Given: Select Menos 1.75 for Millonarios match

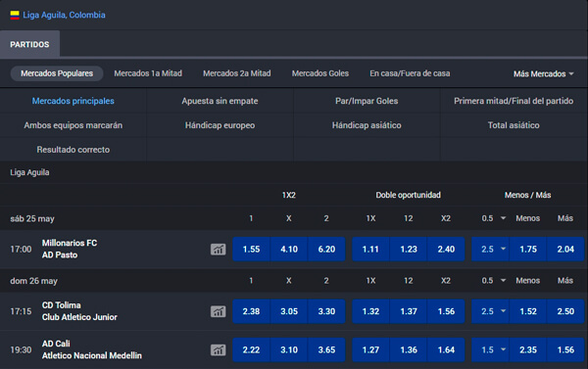Looking at the screenshot, I should [528, 250].
